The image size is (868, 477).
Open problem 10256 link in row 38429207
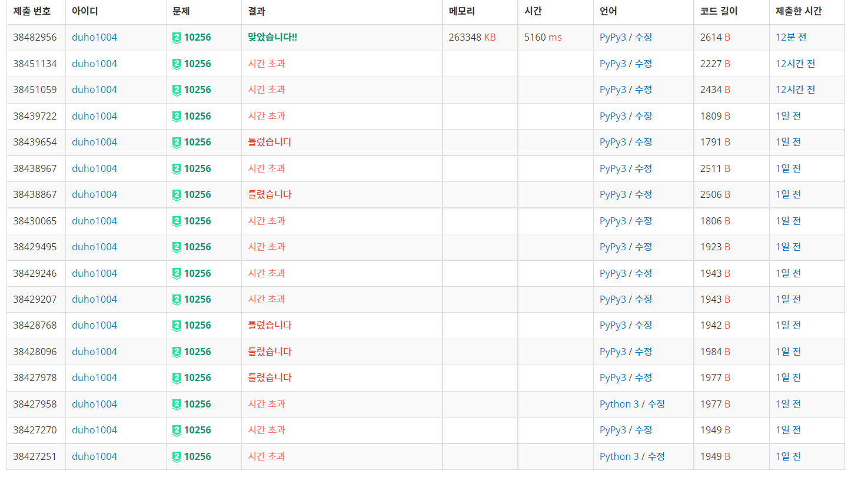[x=197, y=299]
